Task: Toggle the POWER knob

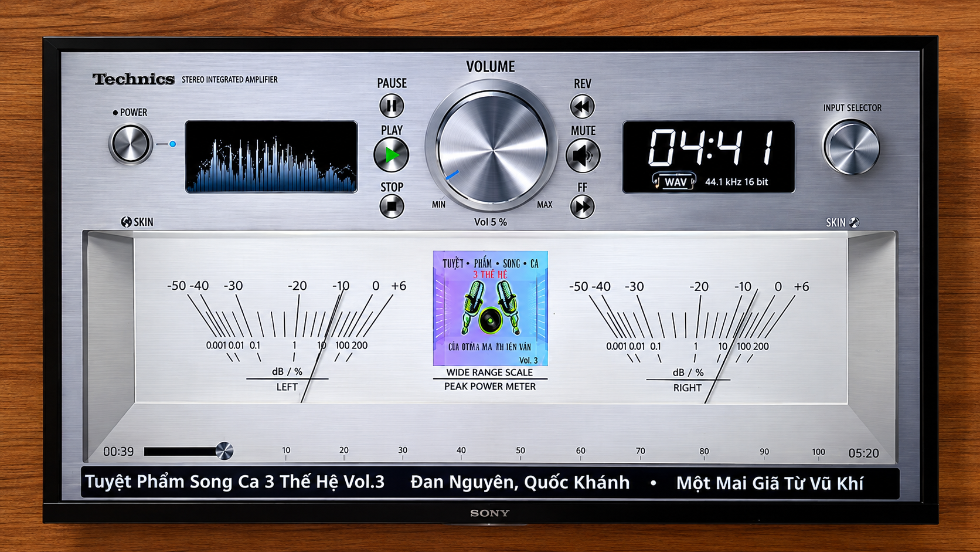Action: (131, 144)
